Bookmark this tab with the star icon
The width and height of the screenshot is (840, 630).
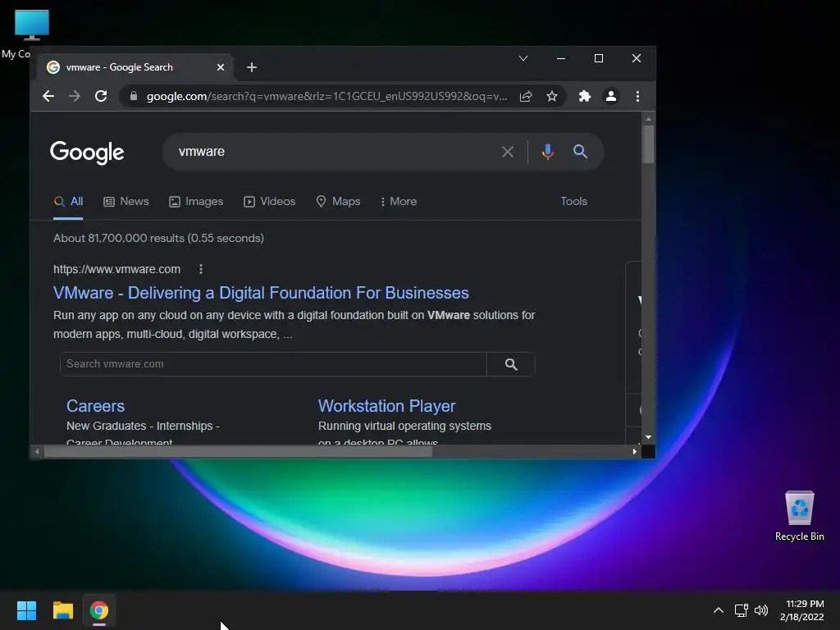point(552,97)
